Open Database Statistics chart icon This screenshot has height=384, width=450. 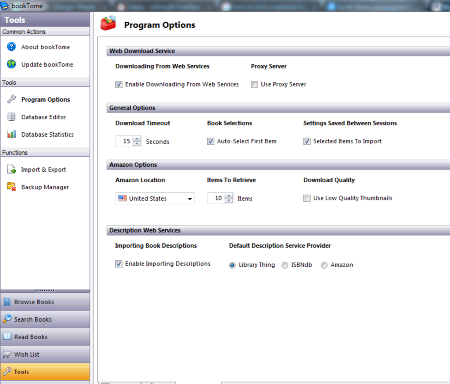tap(11, 134)
